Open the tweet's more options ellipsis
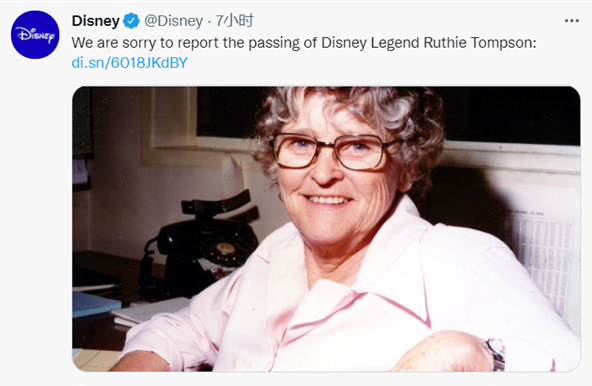 (572, 21)
